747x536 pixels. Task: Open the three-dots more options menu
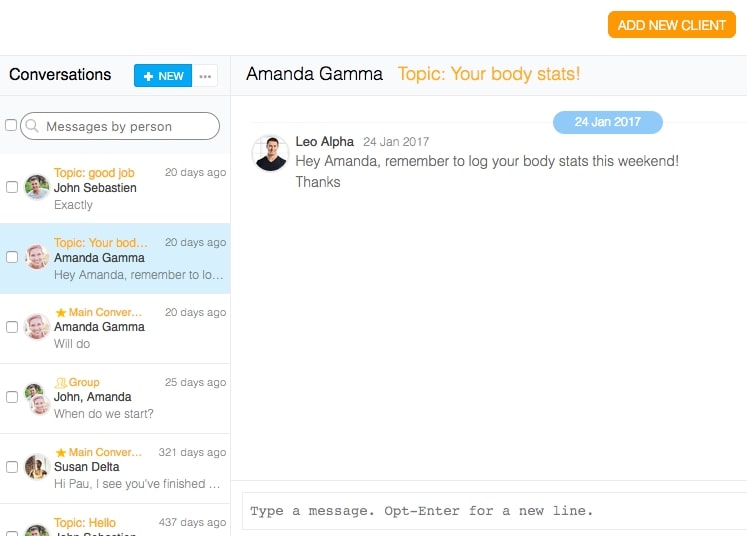pyautogui.click(x=205, y=76)
